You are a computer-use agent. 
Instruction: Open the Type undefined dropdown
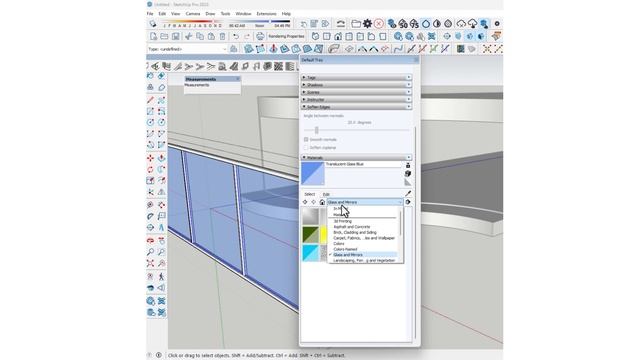[187, 49]
